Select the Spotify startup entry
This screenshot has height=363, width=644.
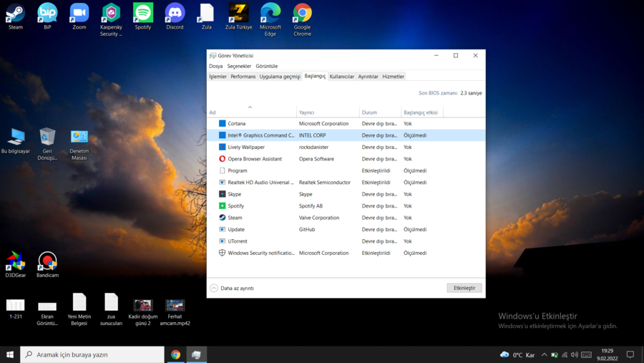click(346, 206)
